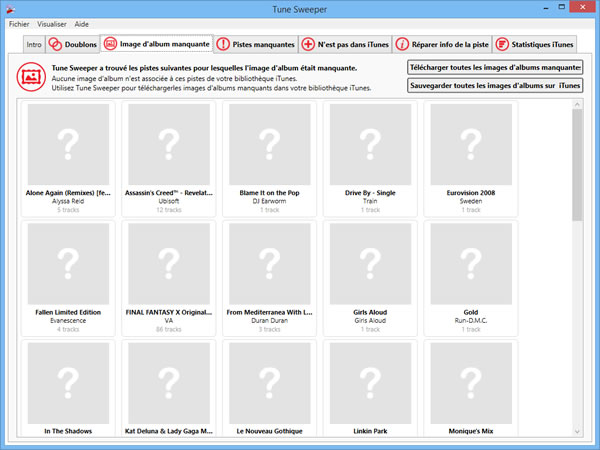Select the Monique's Mix album artwork

pyautogui.click(x=471, y=383)
